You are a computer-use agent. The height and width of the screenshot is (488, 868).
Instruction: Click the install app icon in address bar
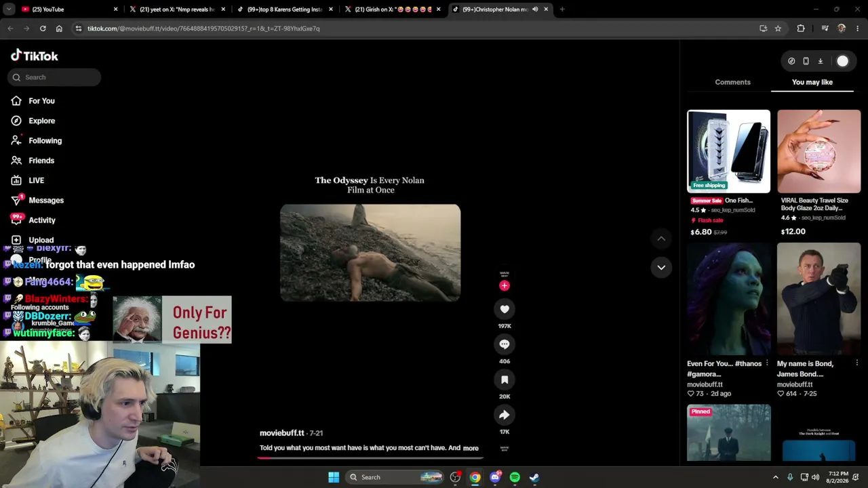coord(763,28)
